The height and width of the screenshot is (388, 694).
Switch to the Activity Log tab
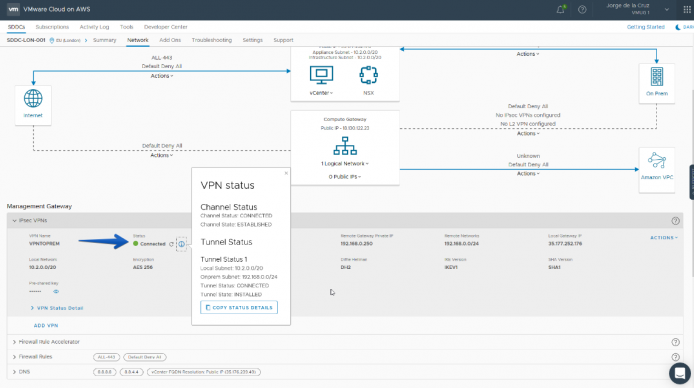[94, 27]
